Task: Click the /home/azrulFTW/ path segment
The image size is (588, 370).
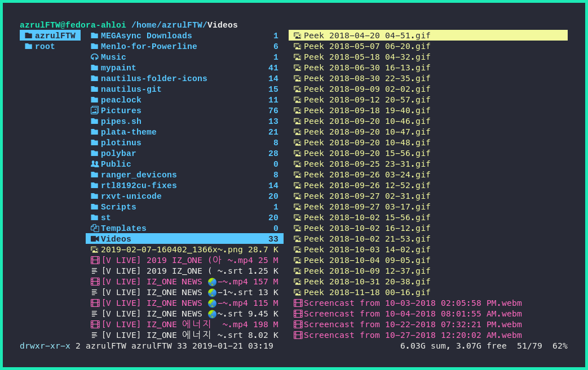Action: 169,25
